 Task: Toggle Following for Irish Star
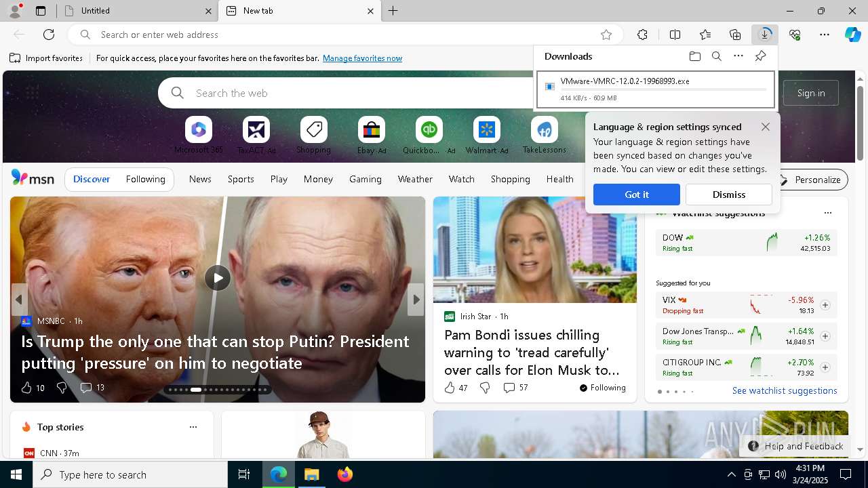pos(602,388)
